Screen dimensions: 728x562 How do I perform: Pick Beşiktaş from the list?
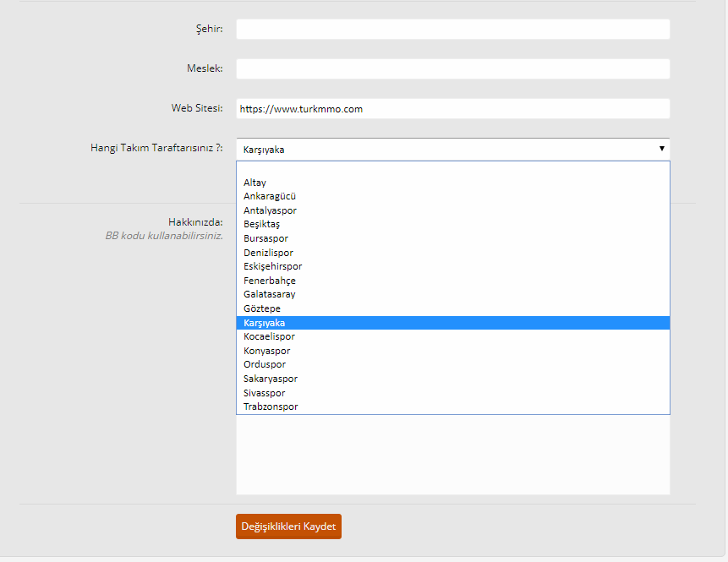[261, 224]
